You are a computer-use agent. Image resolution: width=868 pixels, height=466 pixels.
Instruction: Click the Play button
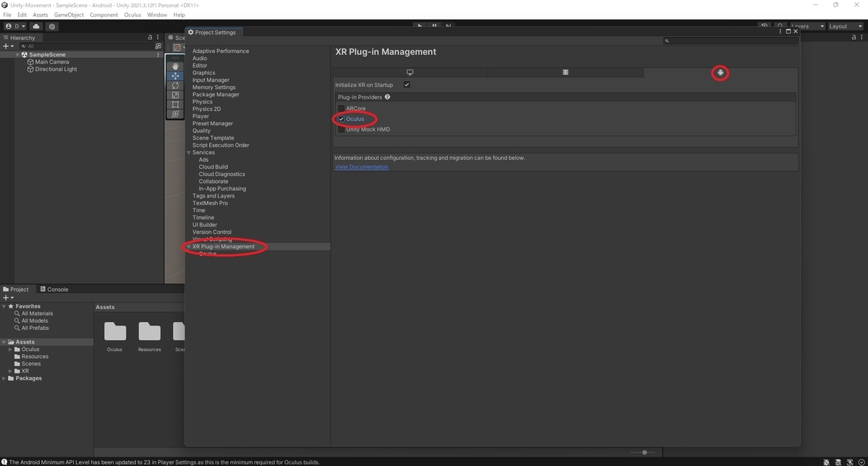(x=420, y=25)
